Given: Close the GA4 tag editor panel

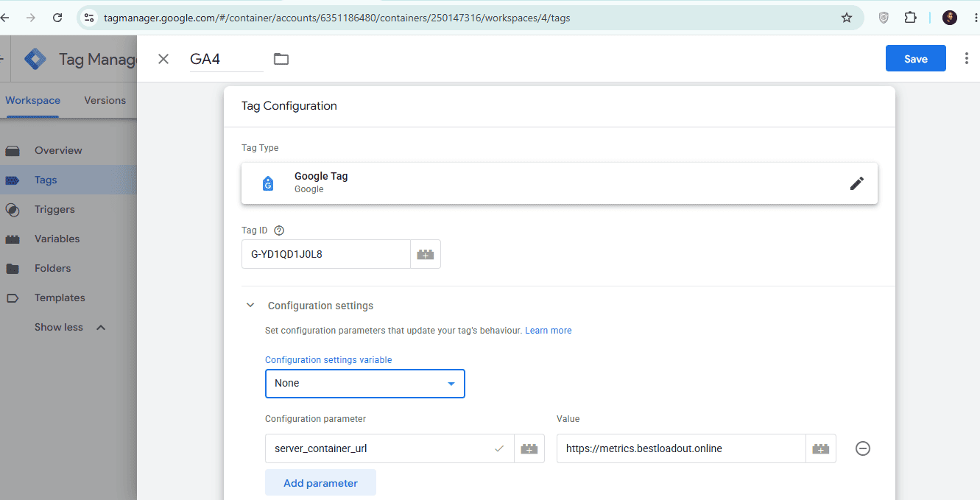Looking at the screenshot, I should 163,59.
